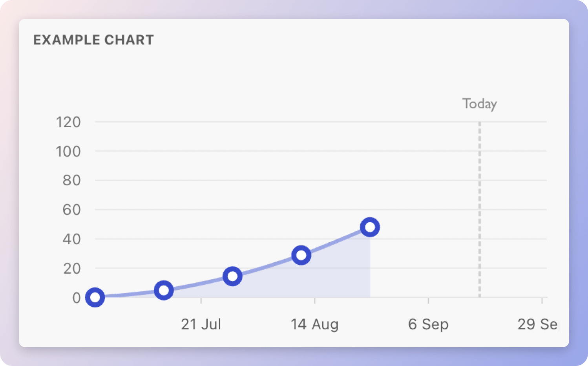The width and height of the screenshot is (588, 366).
Task: Select the second data point on the curve
Action: pyautogui.click(x=164, y=291)
